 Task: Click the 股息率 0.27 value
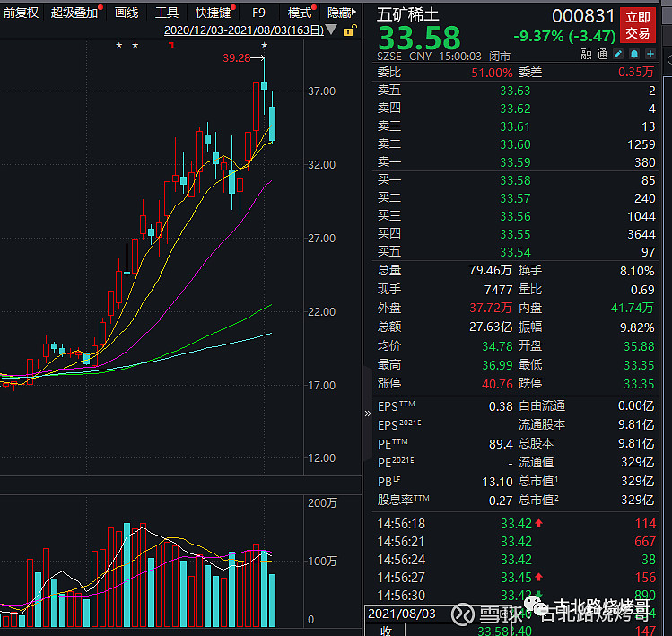pos(501,501)
